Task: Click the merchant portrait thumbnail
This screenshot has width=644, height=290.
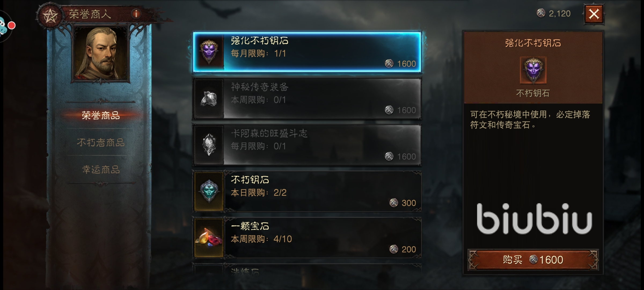Action: point(100,53)
